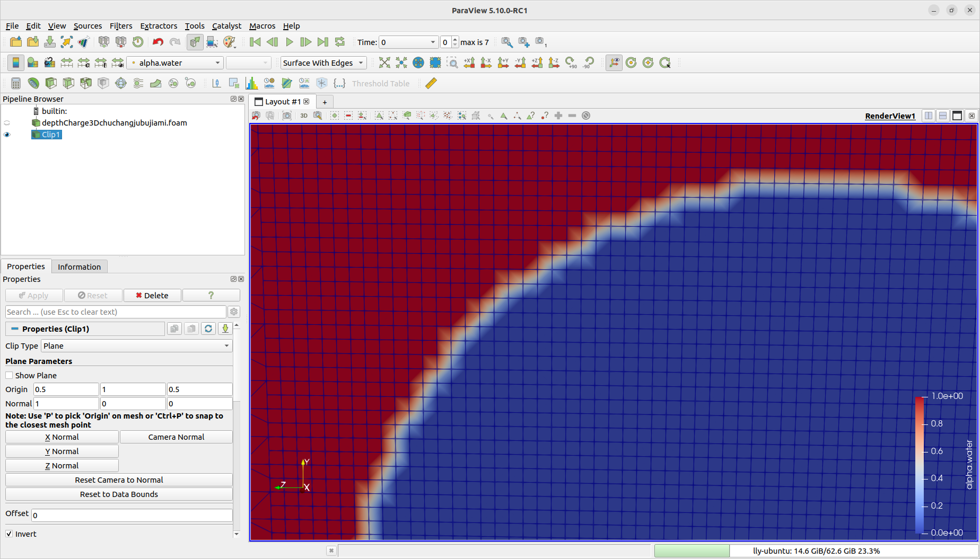Click the properties search field

pyautogui.click(x=116, y=312)
